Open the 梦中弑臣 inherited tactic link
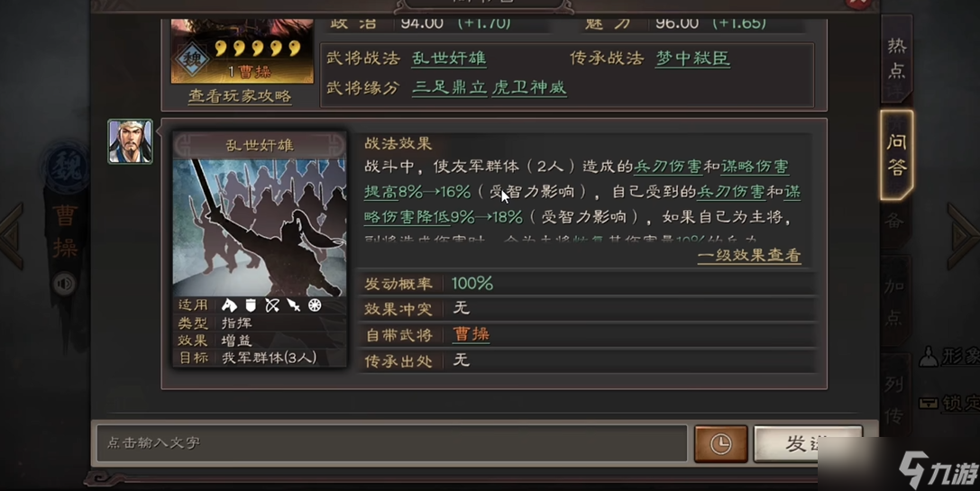 click(x=692, y=59)
